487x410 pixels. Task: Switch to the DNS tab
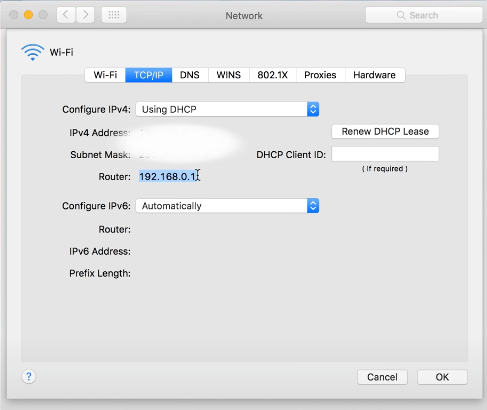coord(190,75)
